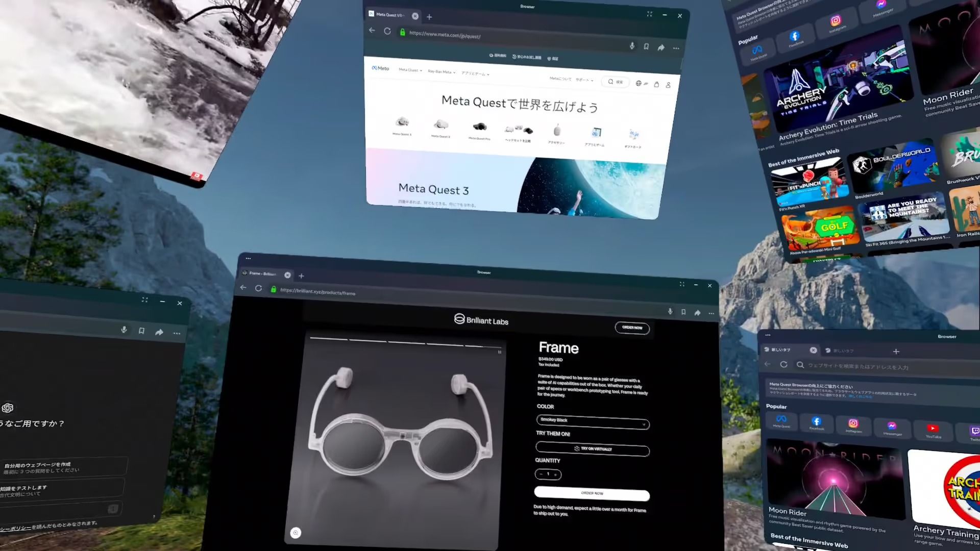Screen dimensions: 980x551
Task: Click the web address search field
Action: pos(857,366)
